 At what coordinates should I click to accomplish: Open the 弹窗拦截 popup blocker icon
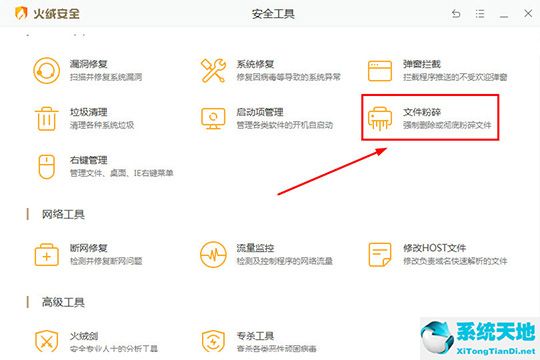(x=380, y=71)
